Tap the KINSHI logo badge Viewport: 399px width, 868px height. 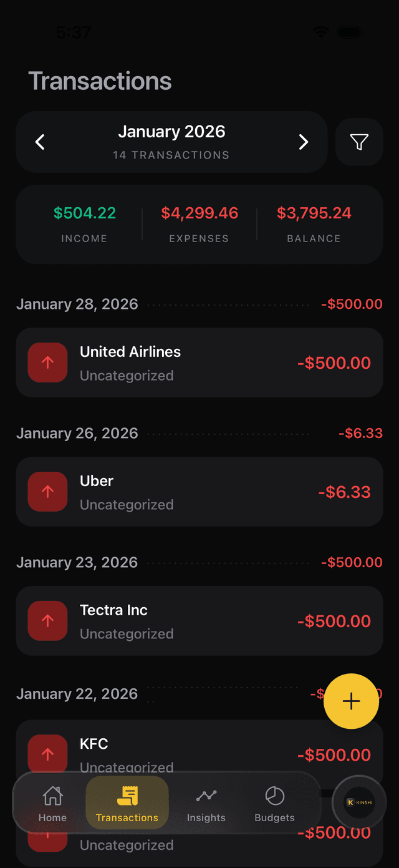(x=359, y=802)
